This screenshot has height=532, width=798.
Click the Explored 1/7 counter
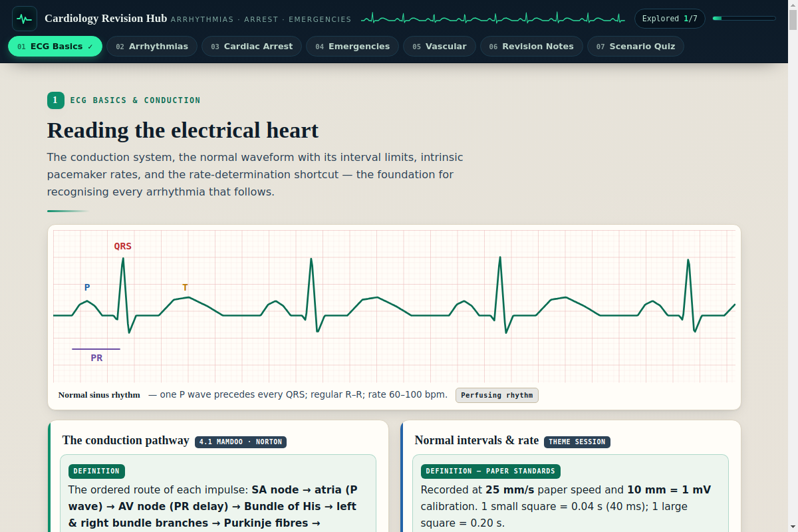(670, 19)
